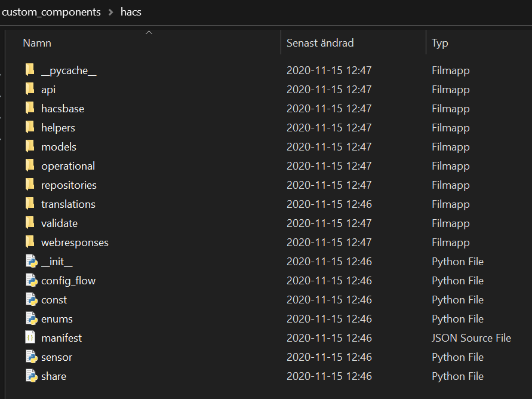Click Python File type of config_flow row

coord(457,281)
